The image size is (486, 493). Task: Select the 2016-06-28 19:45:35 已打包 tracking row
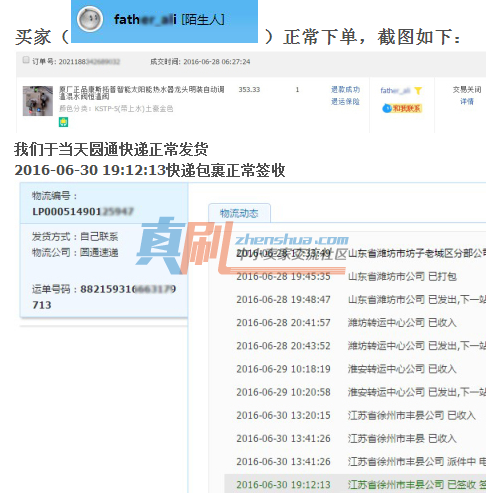click(x=346, y=276)
